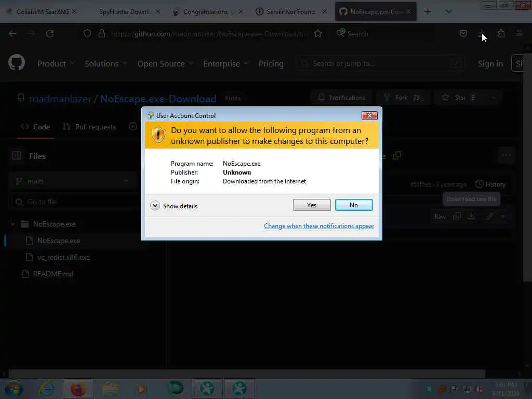The width and height of the screenshot is (532, 399).
Task: Copy file path icon near breadcrumb
Action: pos(396,155)
